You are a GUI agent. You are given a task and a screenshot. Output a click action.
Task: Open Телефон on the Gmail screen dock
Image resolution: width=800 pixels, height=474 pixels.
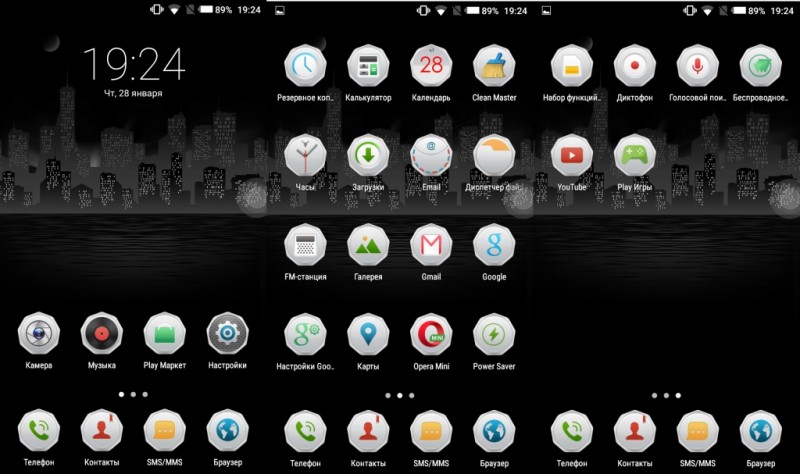pos(305,432)
